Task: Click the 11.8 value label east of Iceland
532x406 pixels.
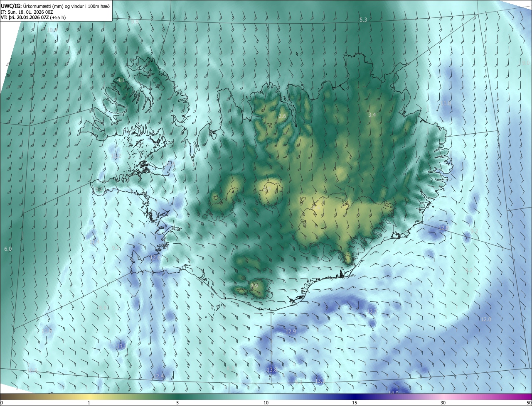Action: [x=446, y=103]
